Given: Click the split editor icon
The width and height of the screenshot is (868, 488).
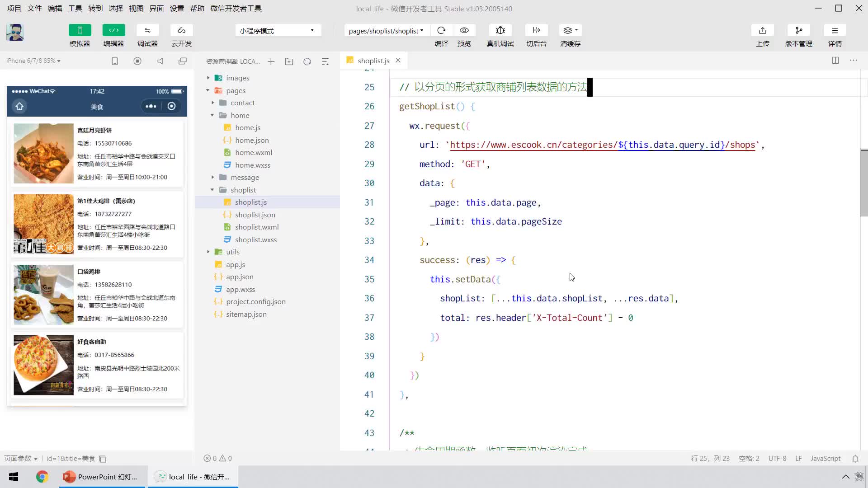Looking at the screenshot, I should coord(835,60).
